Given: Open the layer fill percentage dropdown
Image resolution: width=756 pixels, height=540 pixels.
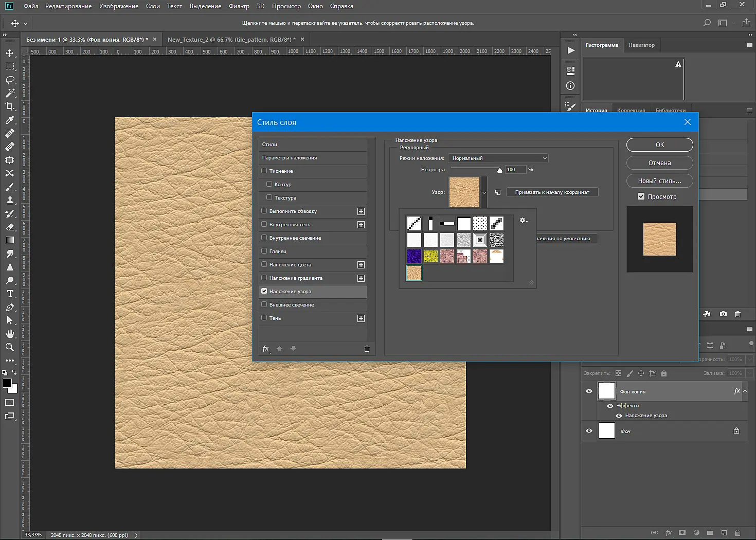Looking at the screenshot, I should (x=749, y=373).
